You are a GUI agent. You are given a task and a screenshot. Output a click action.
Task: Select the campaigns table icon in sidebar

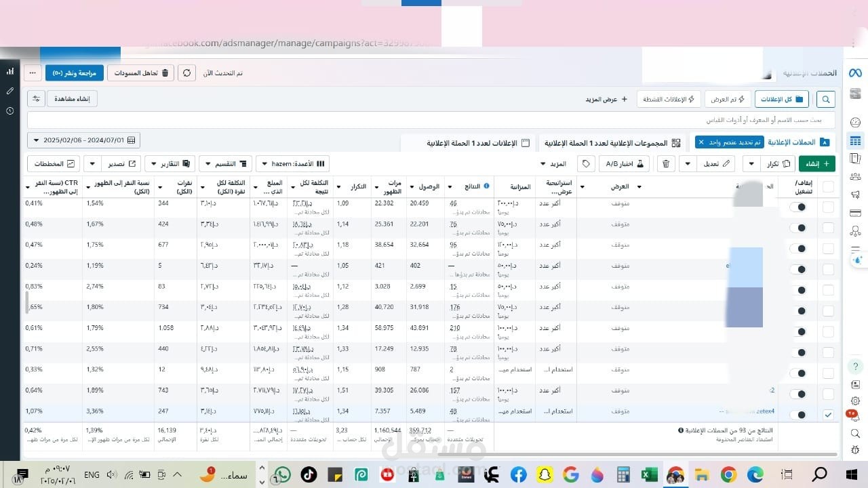(x=855, y=141)
